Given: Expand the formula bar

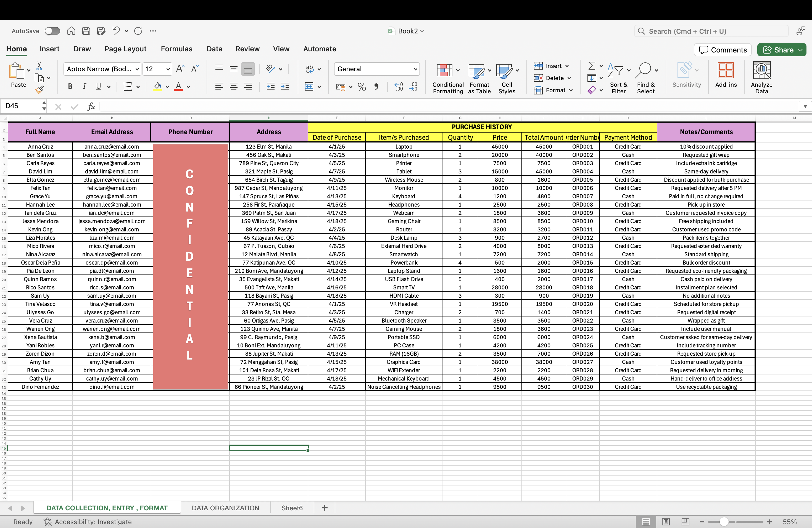Looking at the screenshot, I should click(x=805, y=106).
